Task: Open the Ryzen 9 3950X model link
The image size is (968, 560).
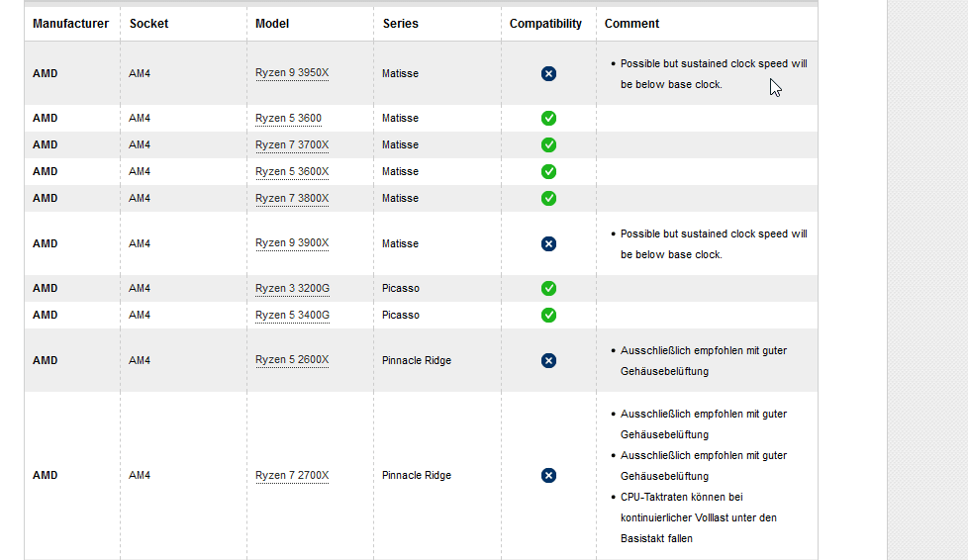Action: [x=292, y=73]
